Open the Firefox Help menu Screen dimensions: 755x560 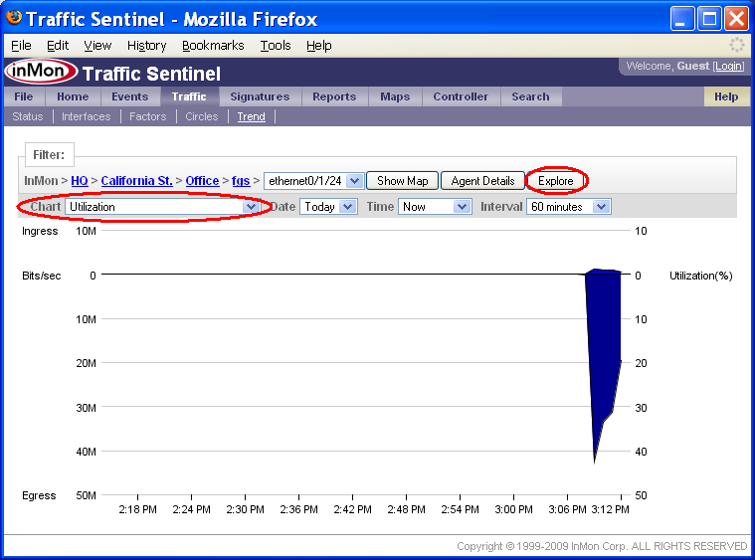point(318,46)
